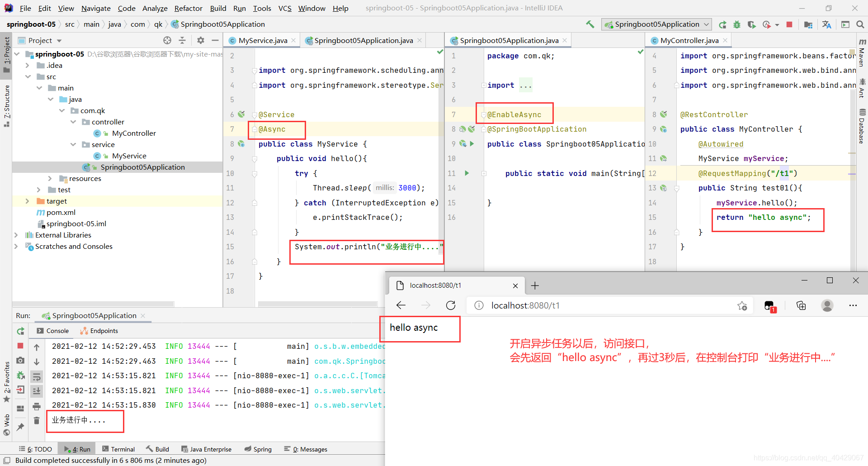This screenshot has width=868, height=466.
Task: Add page to favorites star in browser
Action: pos(742,306)
